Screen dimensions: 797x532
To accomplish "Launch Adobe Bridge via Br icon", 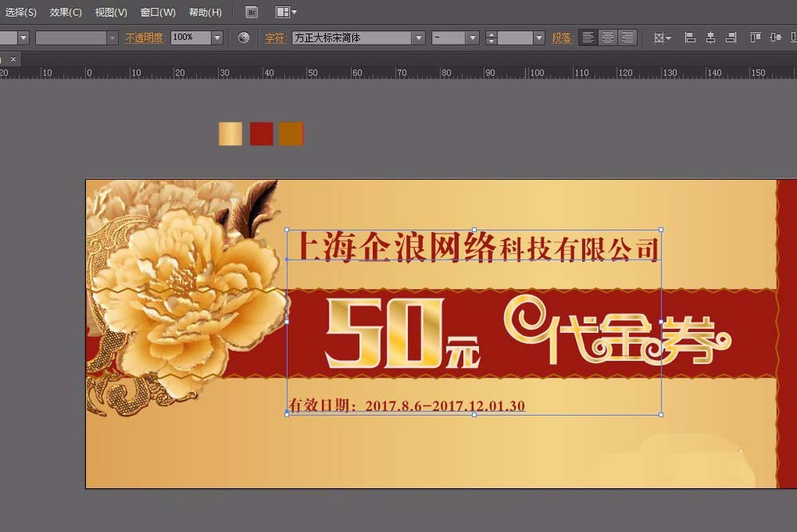I will 252,12.
